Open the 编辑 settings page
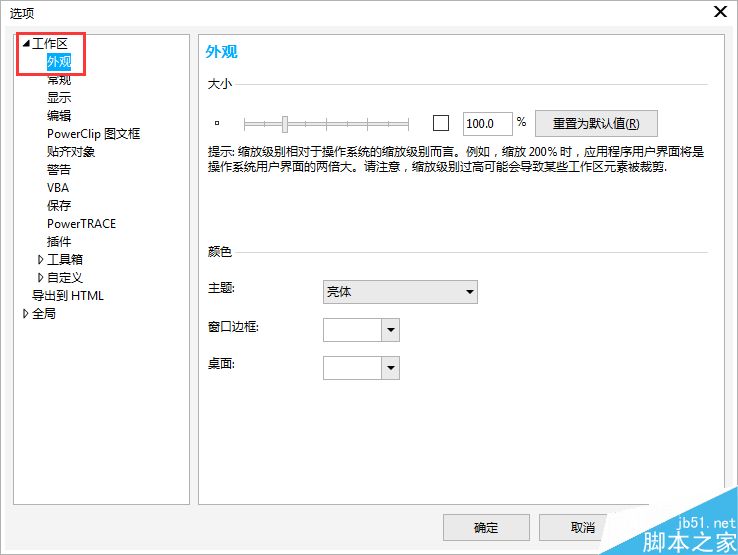 pyautogui.click(x=59, y=115)
